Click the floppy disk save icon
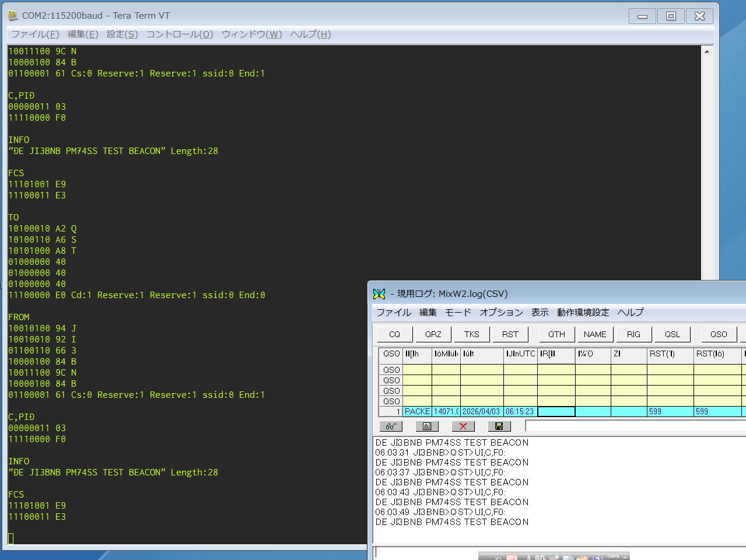Viewport: 746px width, 560px height. coord(499,426)
